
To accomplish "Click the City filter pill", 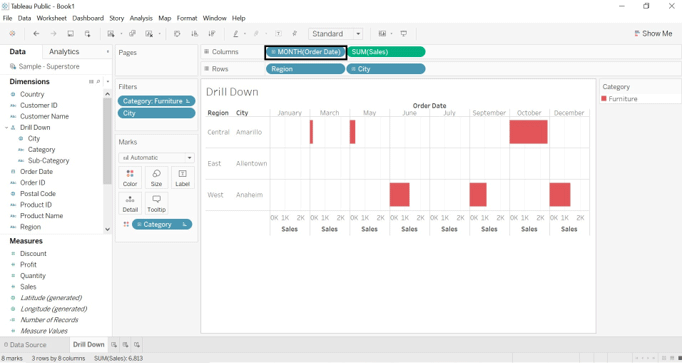I will pos(157,113).
